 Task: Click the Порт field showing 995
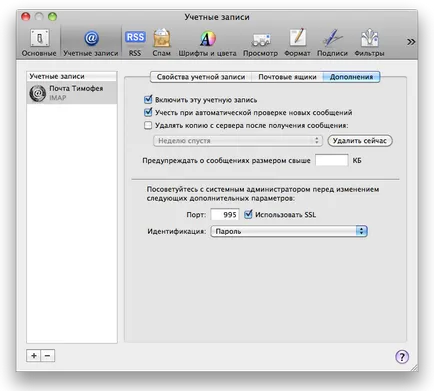225,214
